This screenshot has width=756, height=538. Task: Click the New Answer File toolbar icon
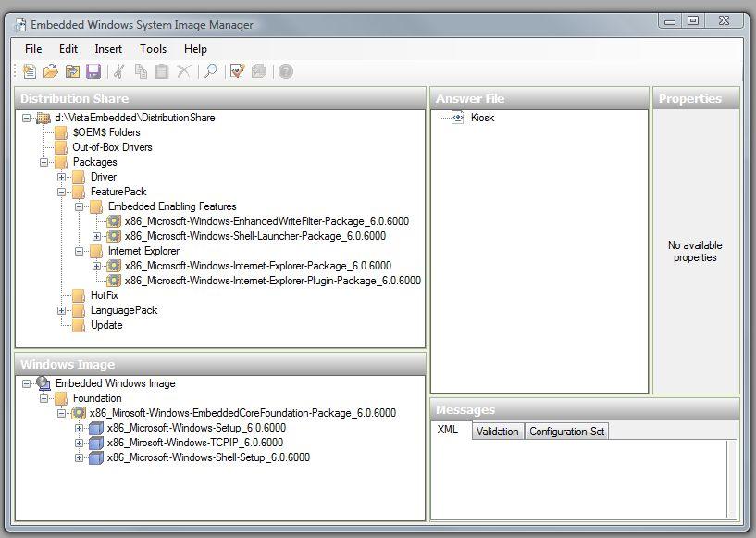30,71
